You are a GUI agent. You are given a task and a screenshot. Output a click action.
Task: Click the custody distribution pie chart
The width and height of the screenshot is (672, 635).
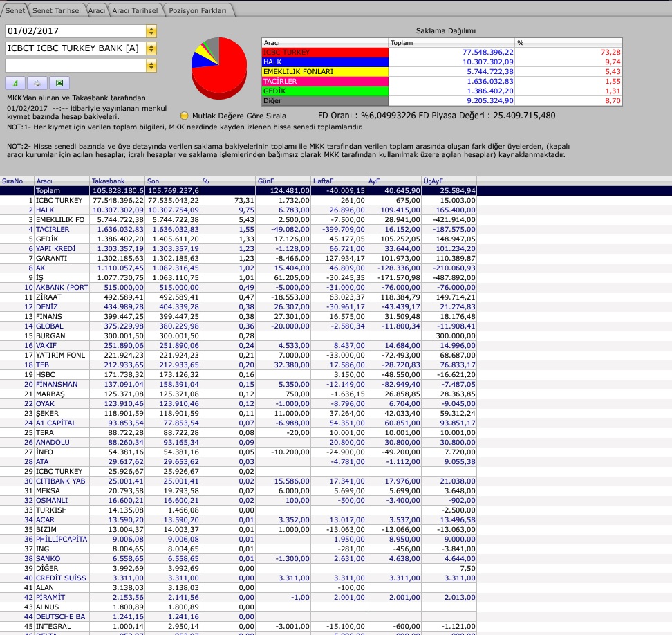(x=219, y=68)
